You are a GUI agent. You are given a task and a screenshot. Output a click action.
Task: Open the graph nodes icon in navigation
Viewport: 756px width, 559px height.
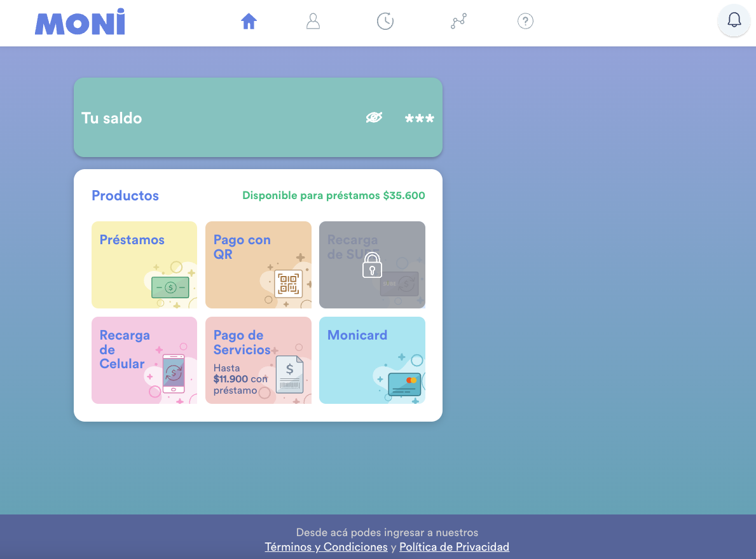tap(458, 21)
